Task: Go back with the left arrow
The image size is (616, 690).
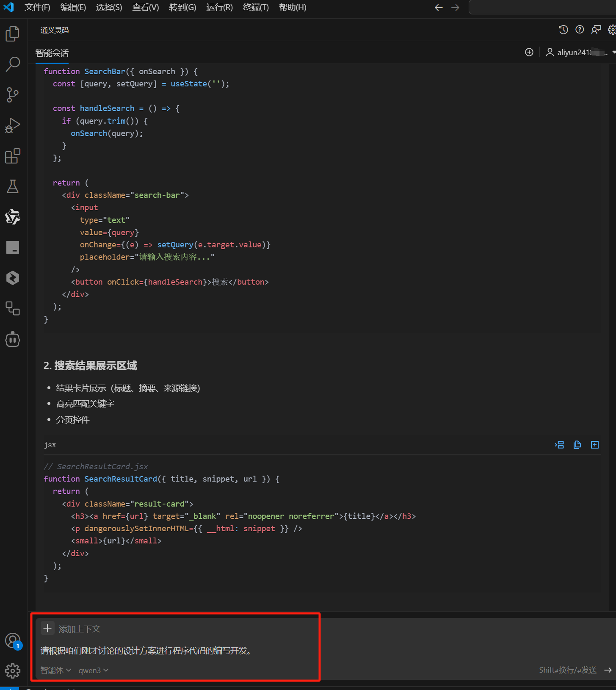Action: [x=439, y=8]
